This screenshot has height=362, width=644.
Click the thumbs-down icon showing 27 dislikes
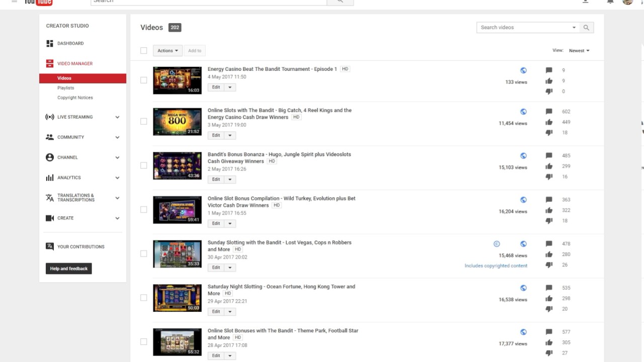(549, 353)
